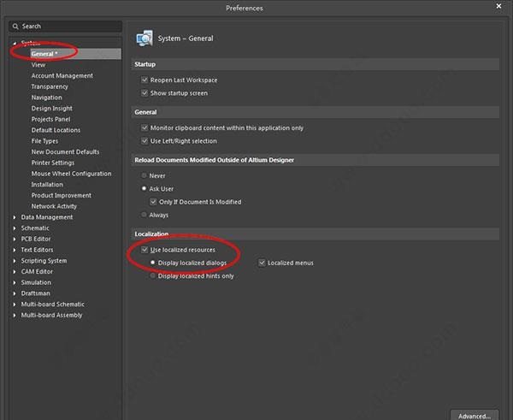Viewport: 513px width, 420px height.
Task: Open Account Management page
Action: tap(62, 75)
